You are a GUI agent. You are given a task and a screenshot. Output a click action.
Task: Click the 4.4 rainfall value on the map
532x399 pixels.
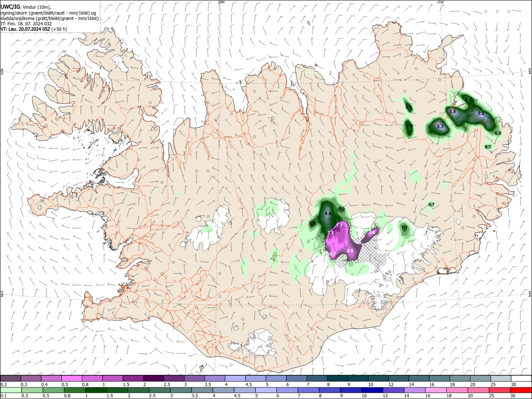click(x=328, y=213)
